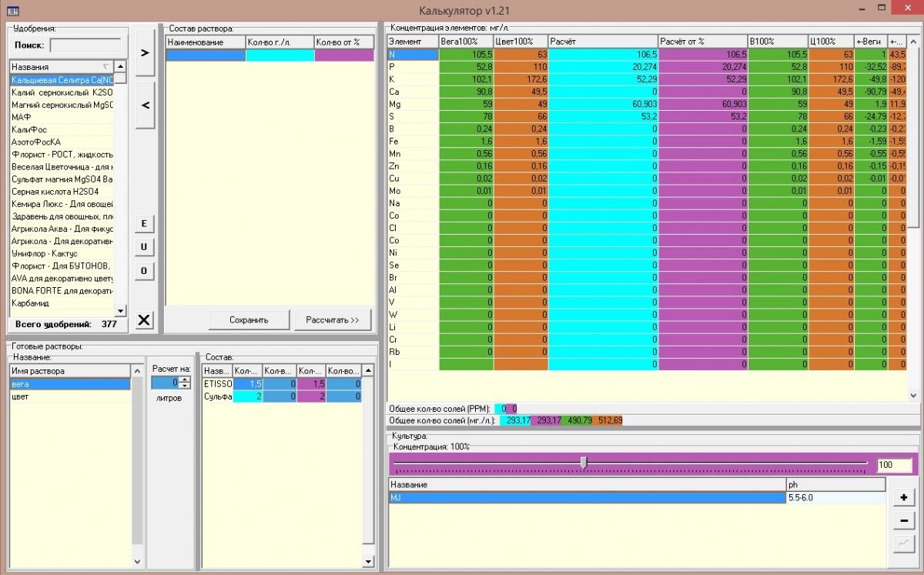Click the down arrow of the fertilizer list scrollbar

pos(120,309)
